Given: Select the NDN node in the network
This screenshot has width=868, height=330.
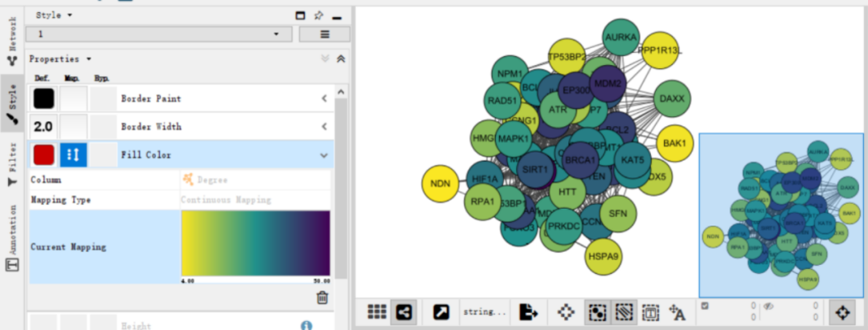Looking at the screenshot, I should click(440, 184).
